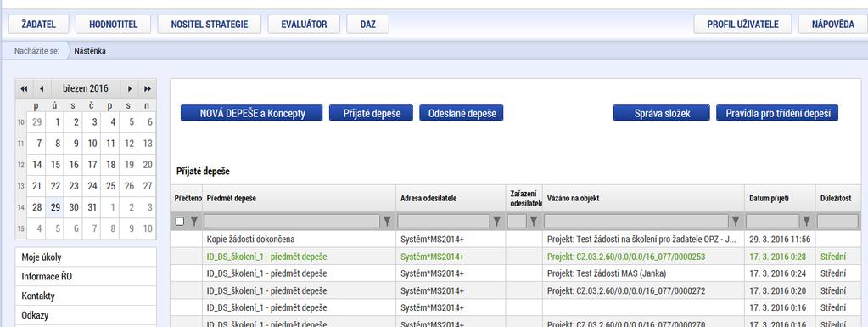Open Moje úkoly in sidebar
Screen dimensions: 868x327
pyautogui.click(x=87, y=257)
